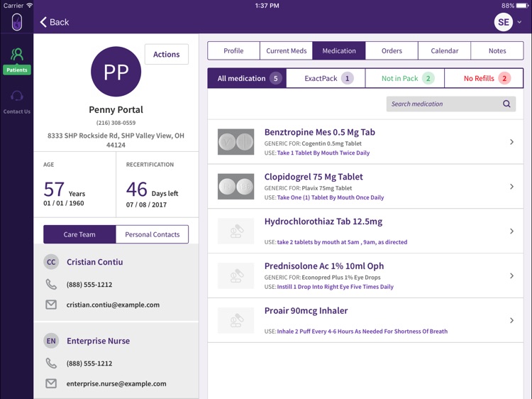Image resolution: width=532 pixels, height=399 pixels.
Task: Open Clopidogrel 75 Mg Tablet title
Action: pyautogui.click(x=314, y=177)
